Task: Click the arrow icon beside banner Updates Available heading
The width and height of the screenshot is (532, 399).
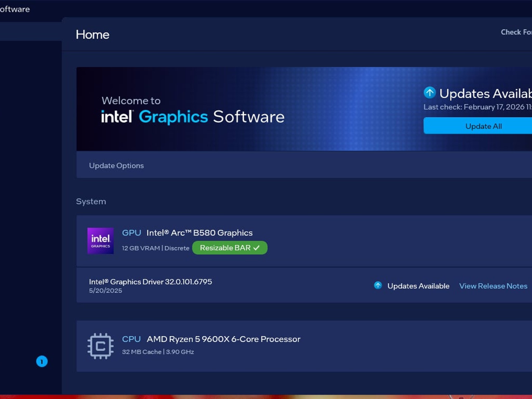Action: [x=430, y=93]
